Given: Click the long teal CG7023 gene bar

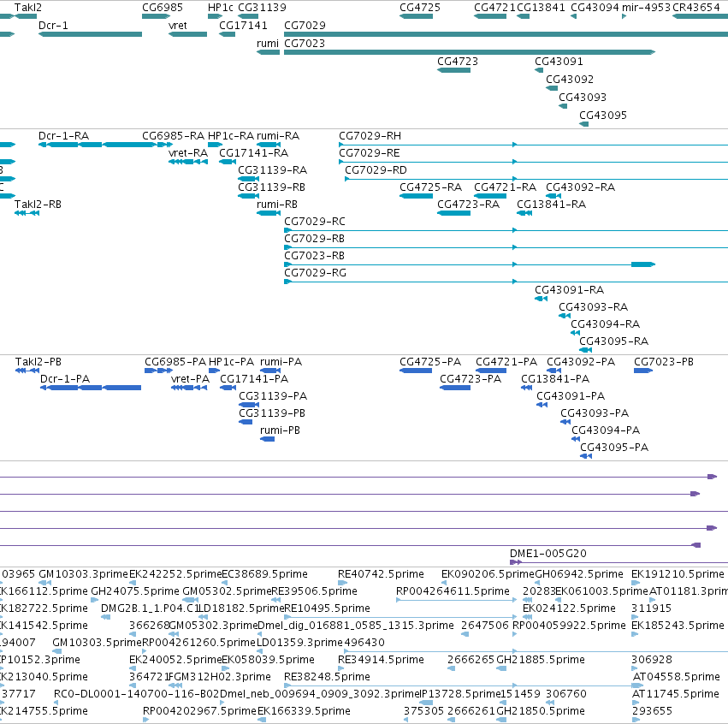Looking at the screenshot, I should pos(470,52).
